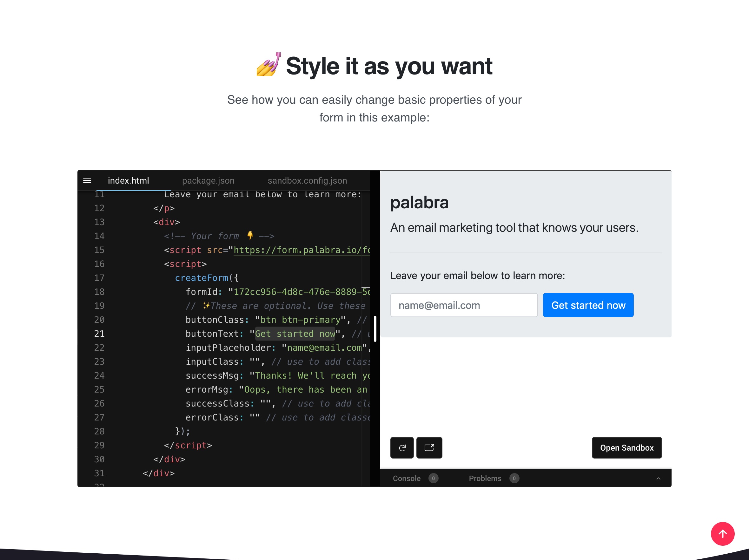The image size is (749, 560).
Task: Click the closing script tag on line 29
Action: coord(188,446)
